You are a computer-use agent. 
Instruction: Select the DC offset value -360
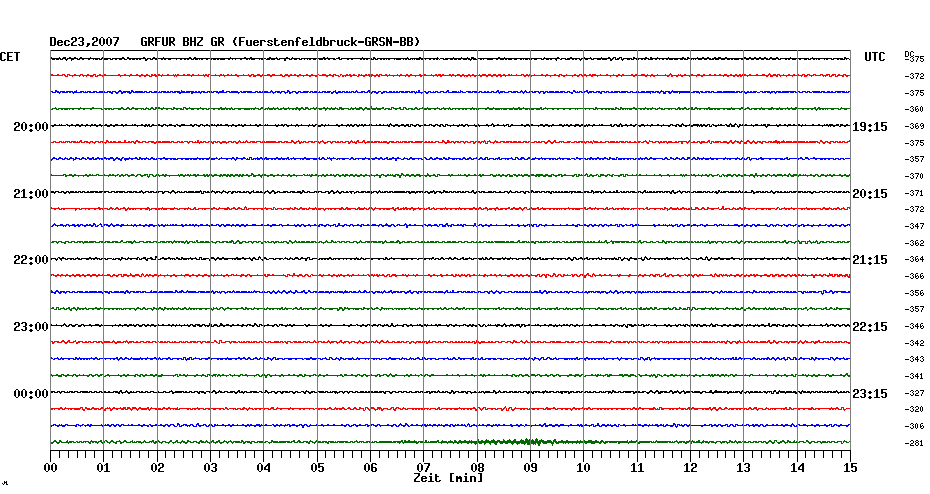914,110
